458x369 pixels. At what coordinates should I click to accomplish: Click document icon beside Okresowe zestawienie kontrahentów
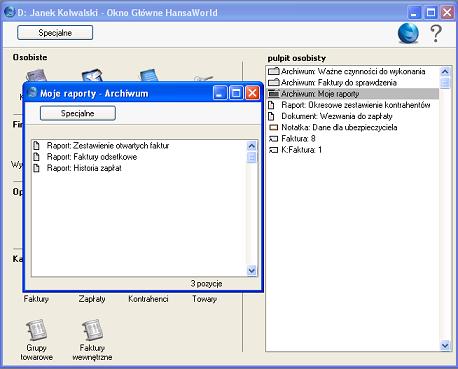(272, 105)
